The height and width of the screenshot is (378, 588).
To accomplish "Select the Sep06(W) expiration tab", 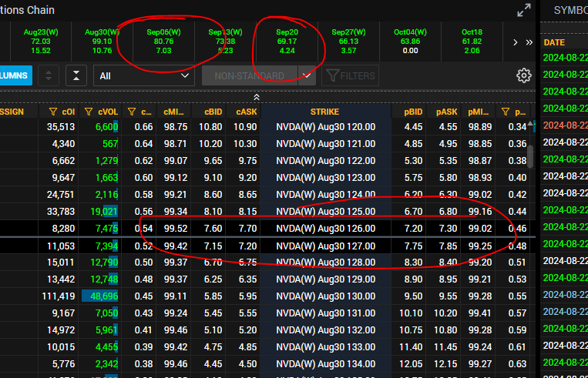I will 163,42.
